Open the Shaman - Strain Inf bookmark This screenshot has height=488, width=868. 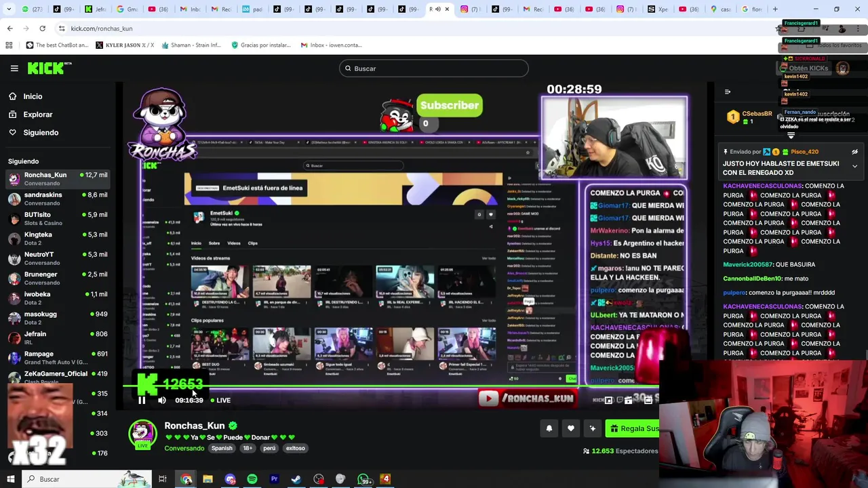(191, 45)
